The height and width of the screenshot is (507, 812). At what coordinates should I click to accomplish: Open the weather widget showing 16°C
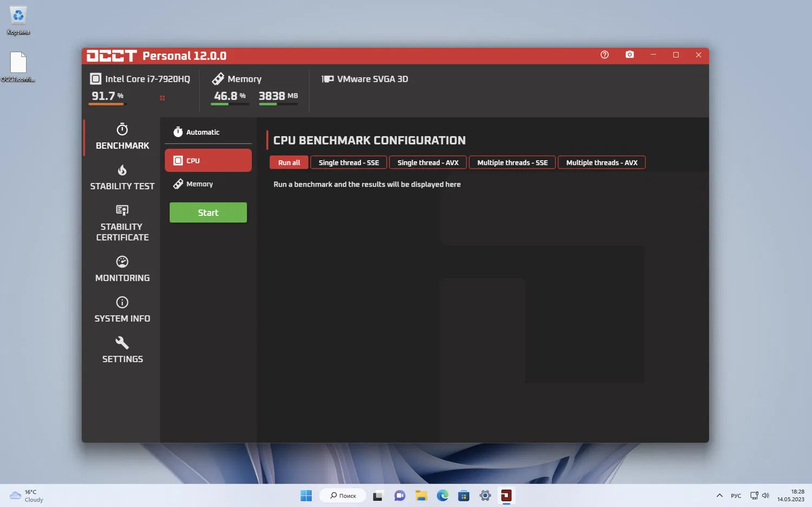(27, 496)
